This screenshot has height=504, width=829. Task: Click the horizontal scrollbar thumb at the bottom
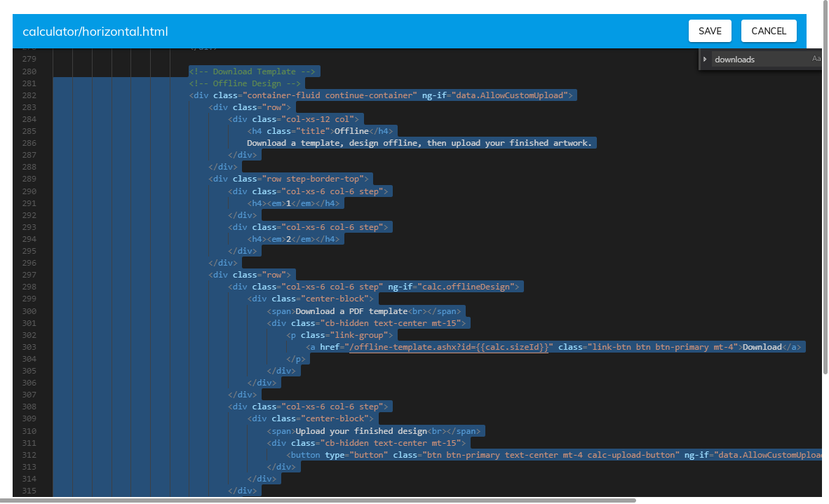point(317,500)
